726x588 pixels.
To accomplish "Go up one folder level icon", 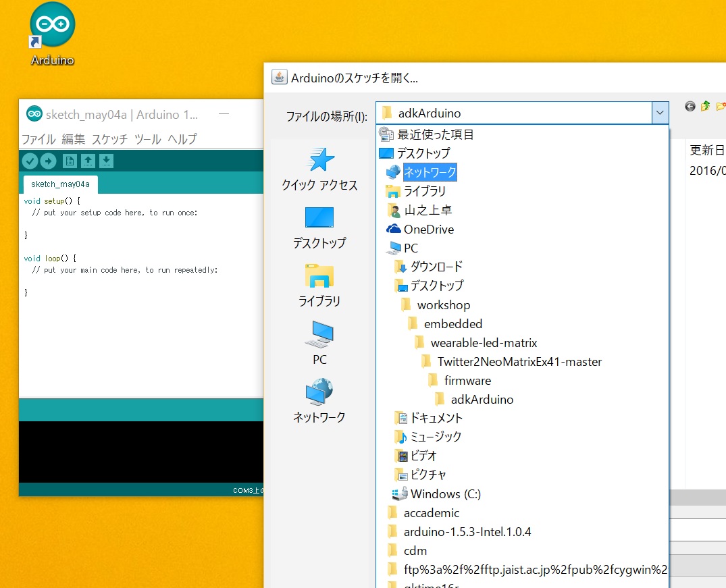I will [706, 106].
